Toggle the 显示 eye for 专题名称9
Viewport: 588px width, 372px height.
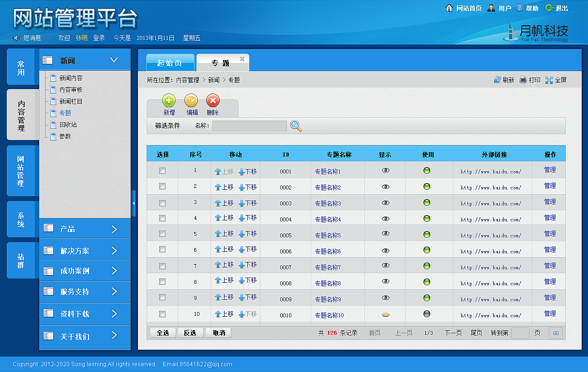386,298
